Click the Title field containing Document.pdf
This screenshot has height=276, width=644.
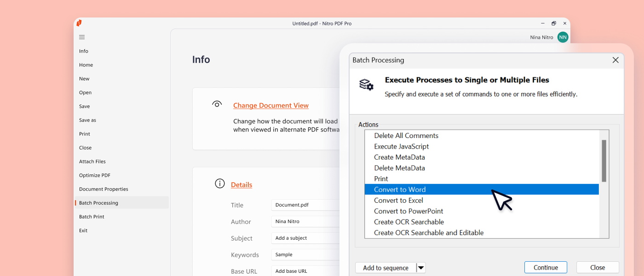click(305, 205)
